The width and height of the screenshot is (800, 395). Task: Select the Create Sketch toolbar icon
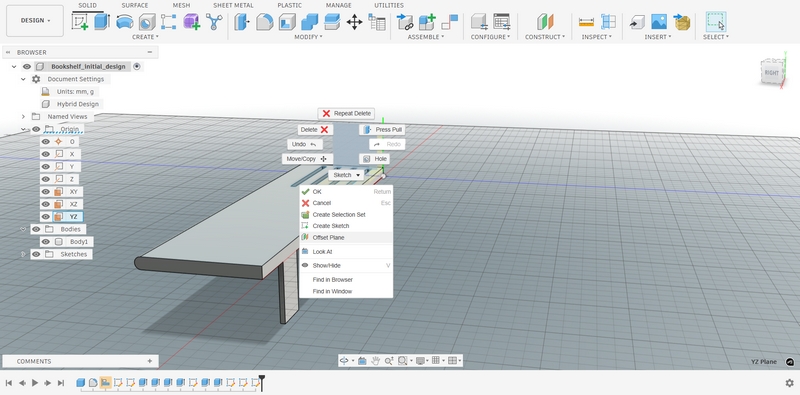80,22
